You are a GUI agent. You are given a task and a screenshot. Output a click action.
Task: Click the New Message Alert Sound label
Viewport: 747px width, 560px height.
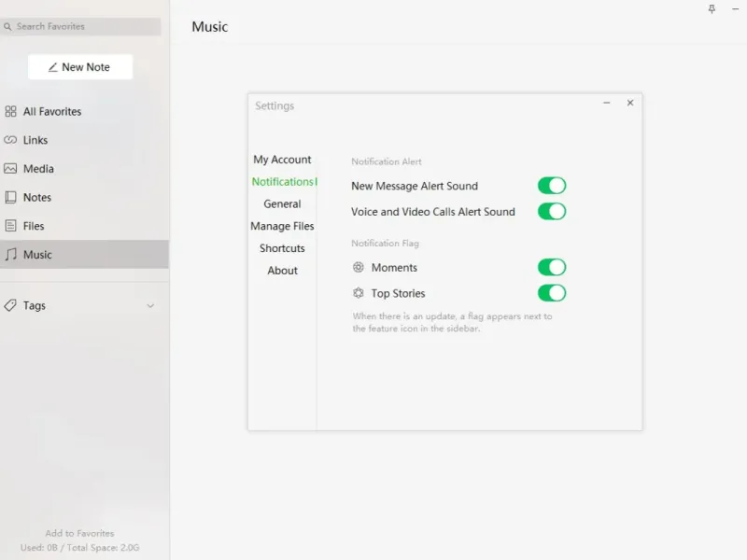pyautogui.click(x=415, y=186)
